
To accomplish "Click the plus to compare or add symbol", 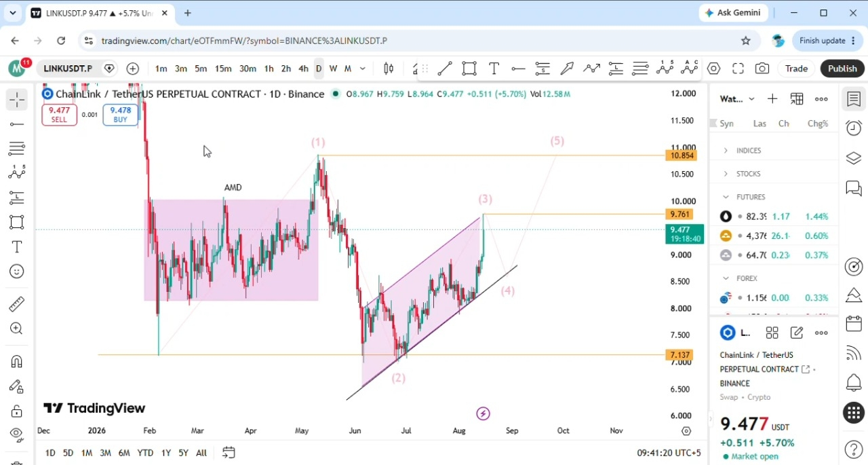I will tap(133, 69).
